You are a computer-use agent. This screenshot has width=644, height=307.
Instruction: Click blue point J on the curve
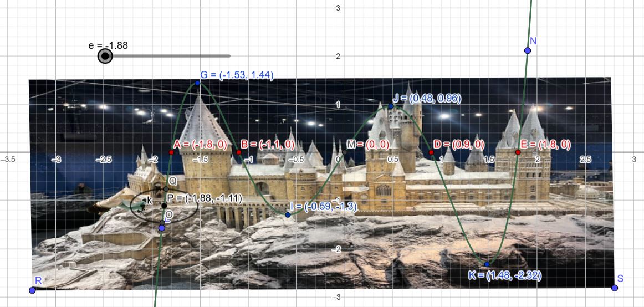click(391, 106)
